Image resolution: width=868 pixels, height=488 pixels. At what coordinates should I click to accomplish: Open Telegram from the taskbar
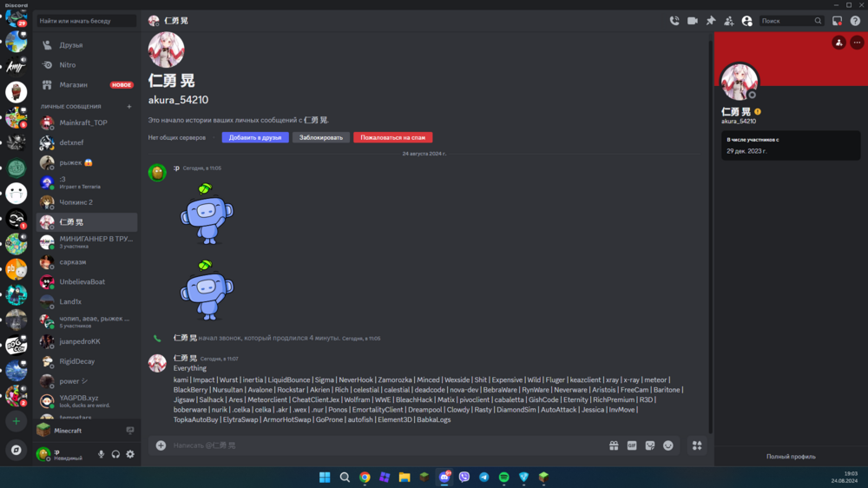483,477
